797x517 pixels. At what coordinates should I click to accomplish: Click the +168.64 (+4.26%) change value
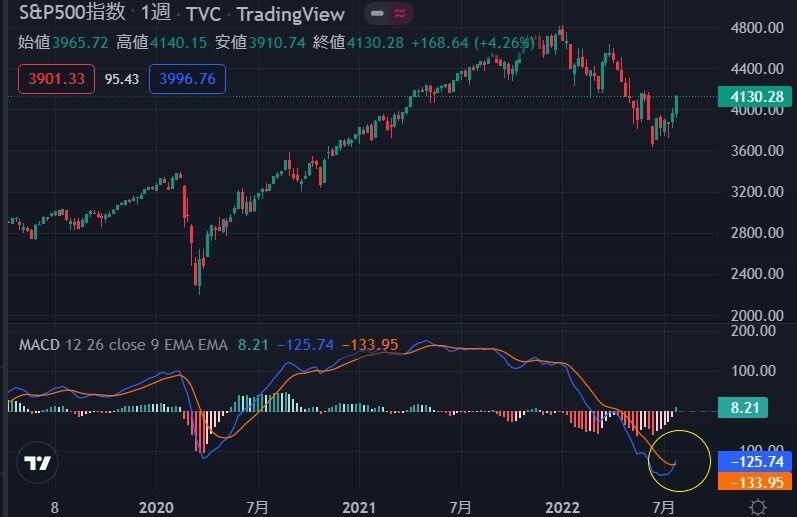click(x=473, y=43)
